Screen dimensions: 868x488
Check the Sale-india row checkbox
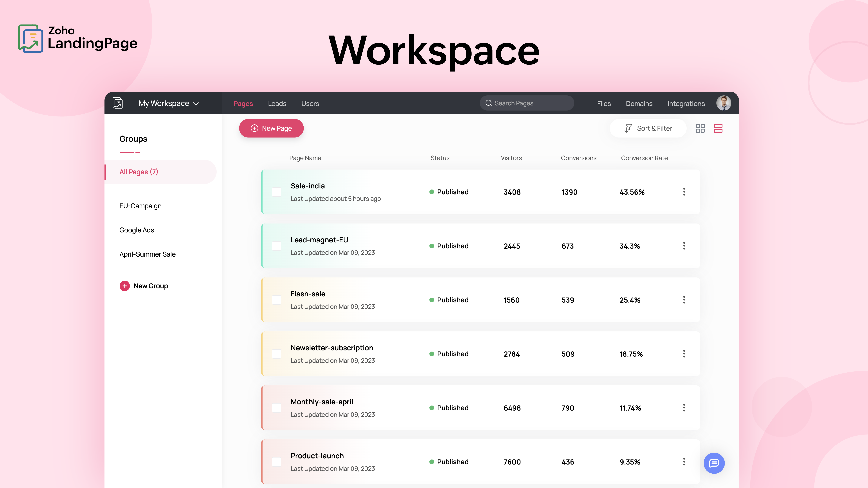point(277,192)
